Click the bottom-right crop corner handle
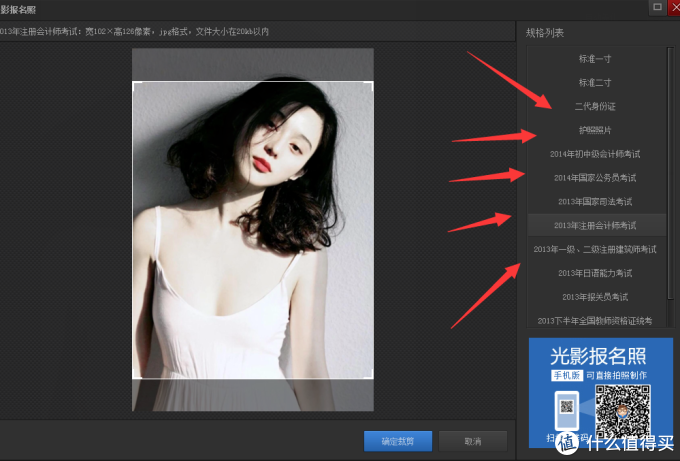 click(370, 375)
